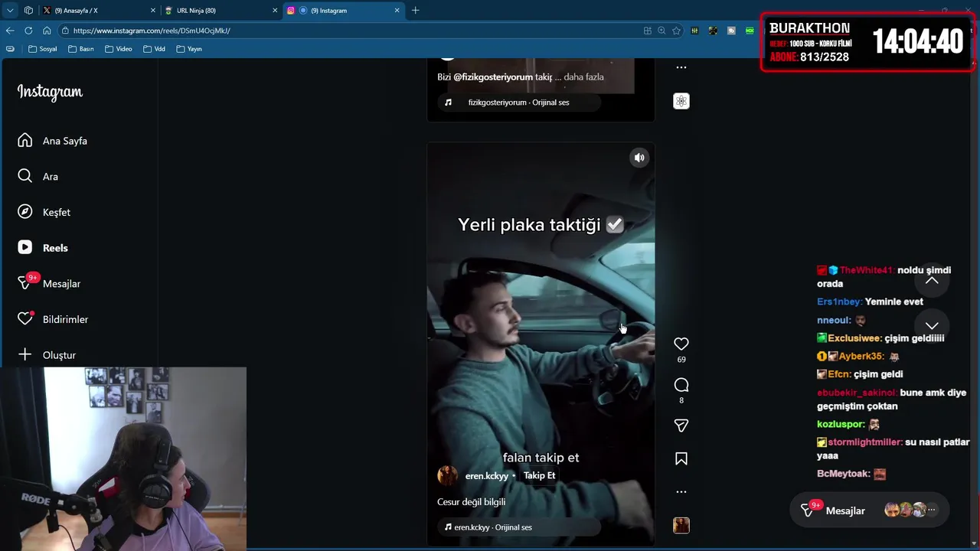Click the Instagram logo
Image resolution: width=980 pixels, height=551 pixels.
[x=50, y=92]
